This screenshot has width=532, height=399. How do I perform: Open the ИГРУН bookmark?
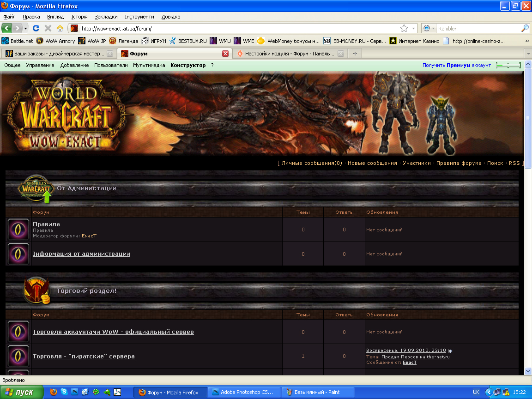[154, 41]
